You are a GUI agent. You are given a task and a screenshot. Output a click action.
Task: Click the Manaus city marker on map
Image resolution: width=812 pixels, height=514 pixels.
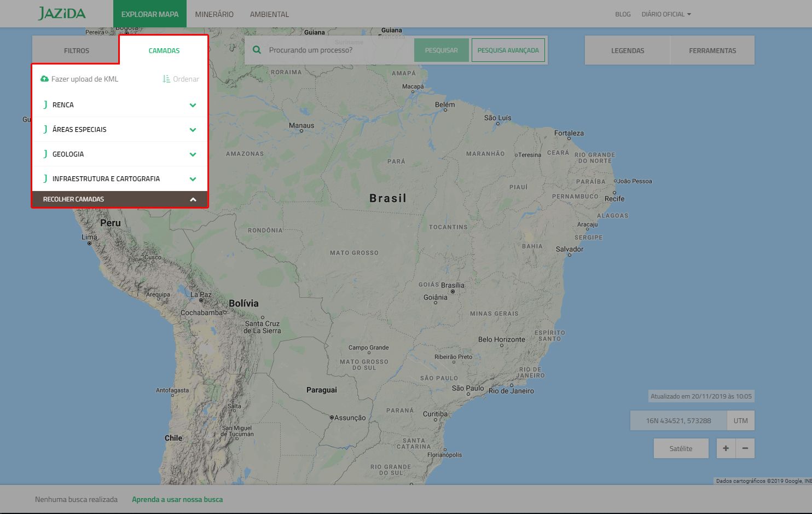click(301, 131)
